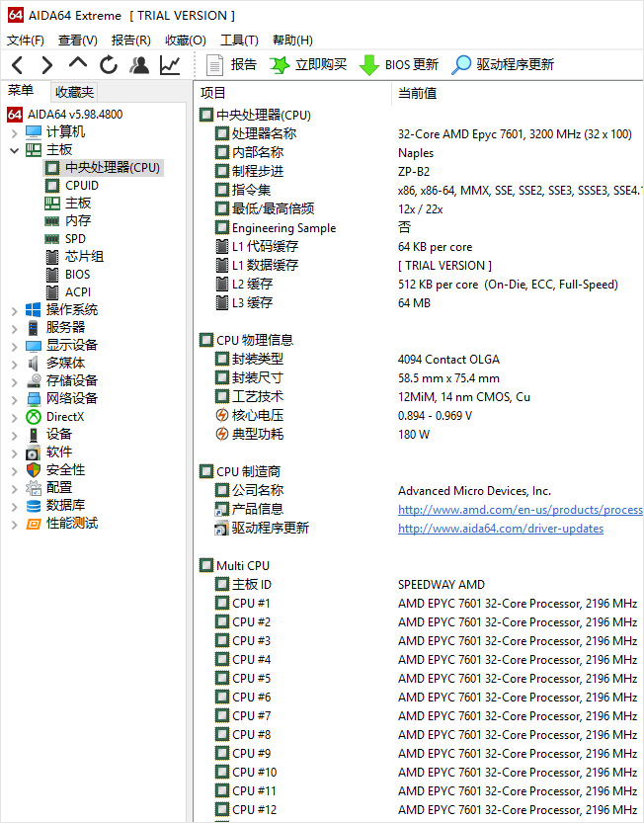Screen dimensions: 644x823
Task: Refresh the view with the refresh icon
Action: [109, 65]
